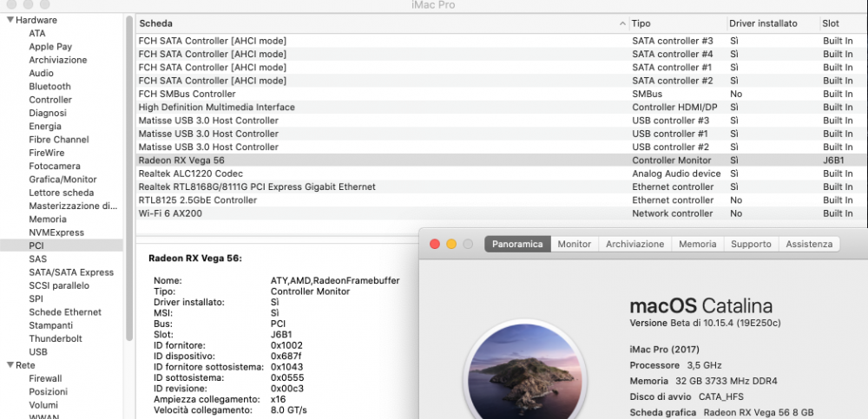Select Posizioni under Rete

tap(48, 392)
